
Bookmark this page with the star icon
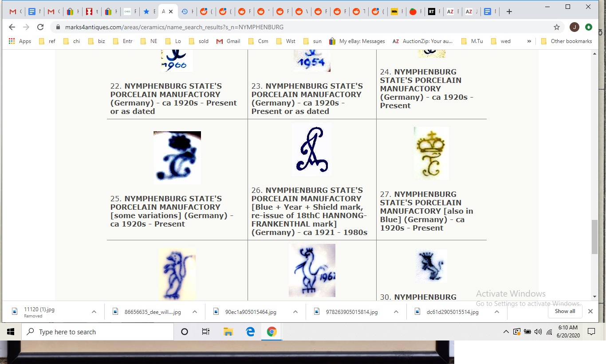click(557, 27)
